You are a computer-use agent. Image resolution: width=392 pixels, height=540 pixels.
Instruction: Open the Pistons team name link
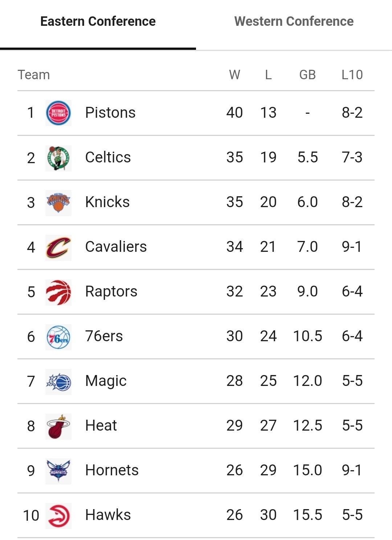click(110, 113)
